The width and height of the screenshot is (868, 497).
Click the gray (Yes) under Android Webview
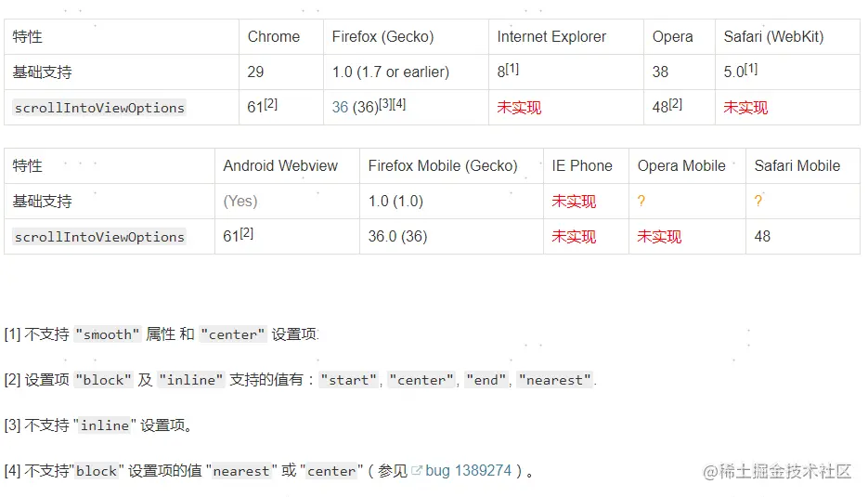tap(240, 202)
